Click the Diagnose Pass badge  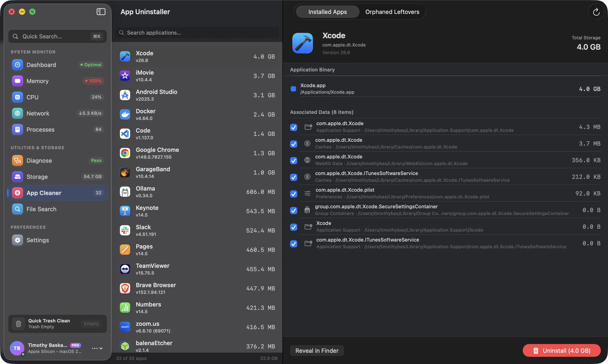96,160
